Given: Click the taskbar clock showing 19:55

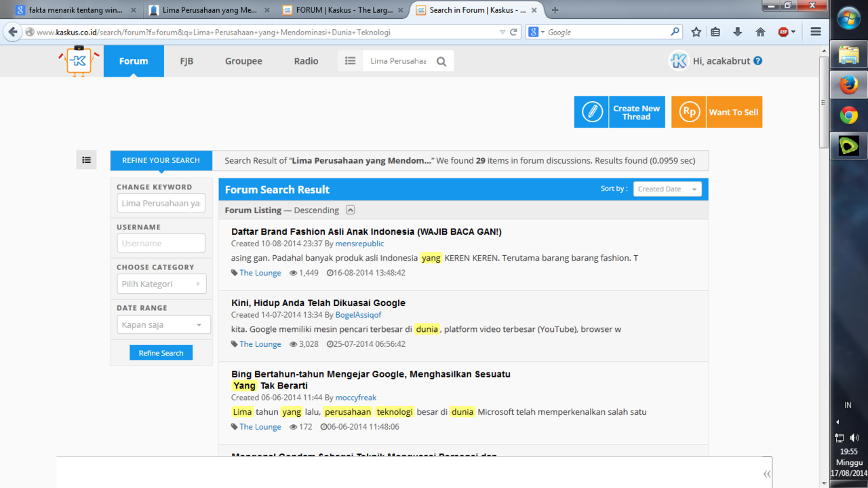Looking at the screenshot, I should [848, 451].
